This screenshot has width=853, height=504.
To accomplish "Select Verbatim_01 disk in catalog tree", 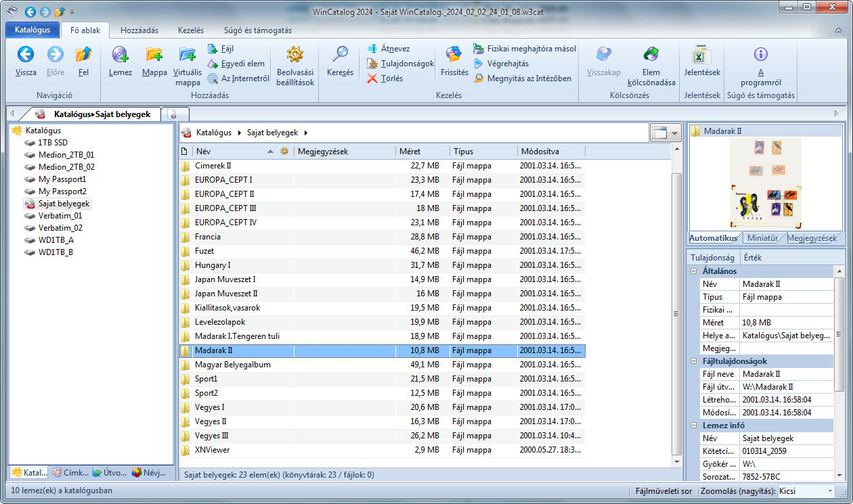I will click(x=60, y=216).
